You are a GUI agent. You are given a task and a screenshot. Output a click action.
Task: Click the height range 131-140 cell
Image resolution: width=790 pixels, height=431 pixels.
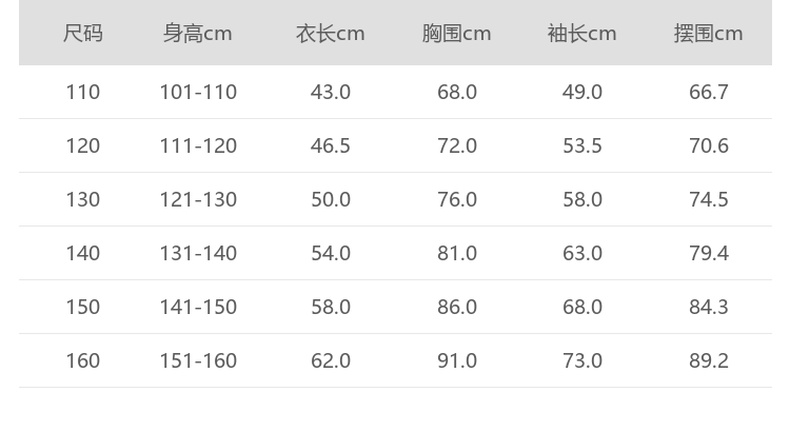198,254
